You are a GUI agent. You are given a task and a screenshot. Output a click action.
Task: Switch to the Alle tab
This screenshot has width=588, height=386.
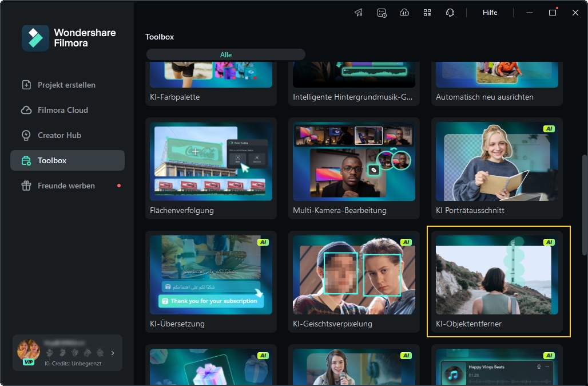pyautogui.click(x=226, y=55)
